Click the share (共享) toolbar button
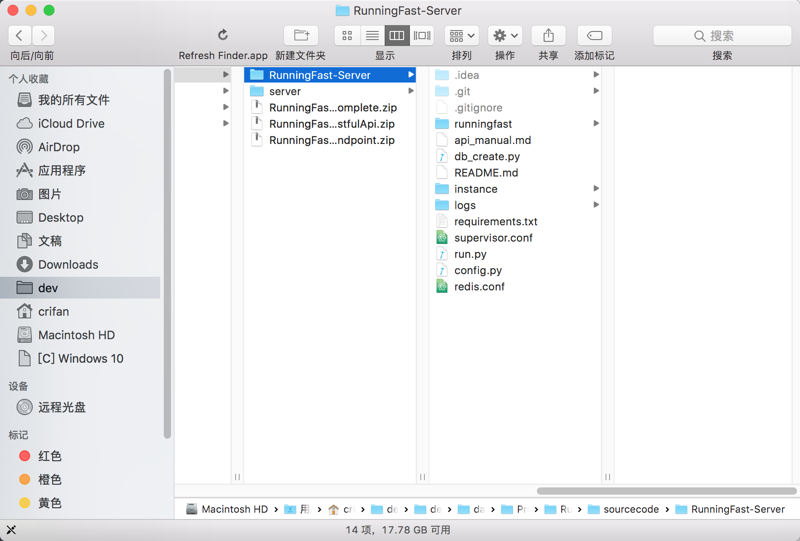The width and height of the screenshot is (800, 541). coord(548,35)
